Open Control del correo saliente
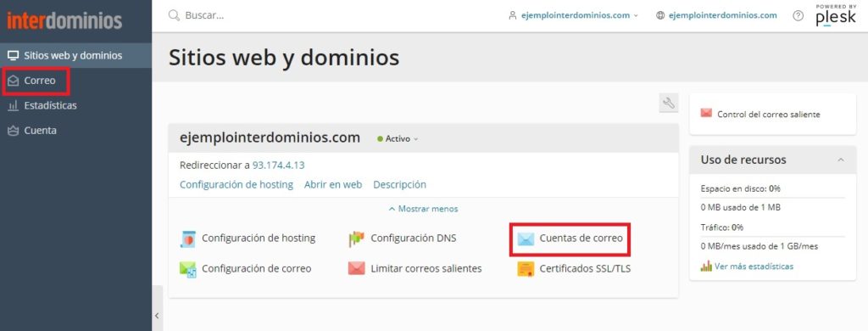The image size is (868, 331). click(768, 115)
